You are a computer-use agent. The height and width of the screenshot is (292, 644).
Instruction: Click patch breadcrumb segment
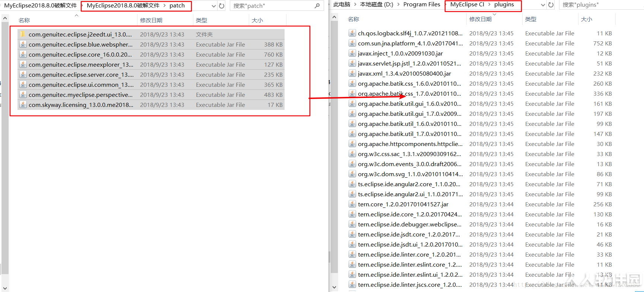pos(177,6)
